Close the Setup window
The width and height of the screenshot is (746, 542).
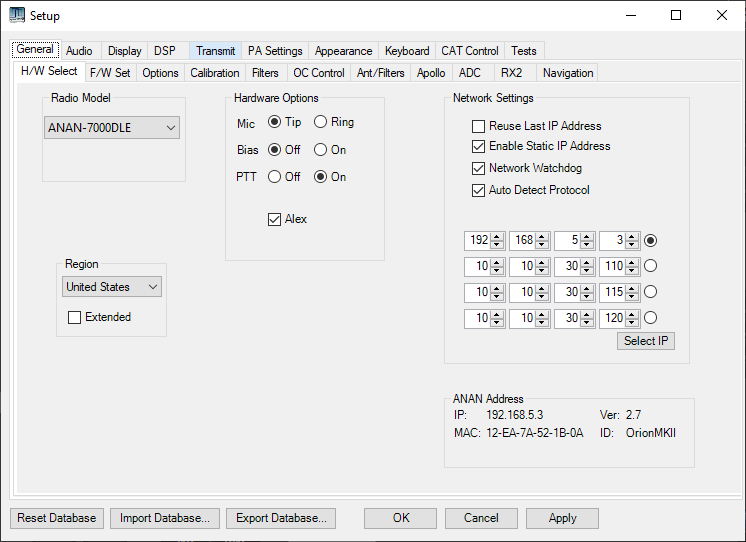pyautogui.click(x=721, y=15)
